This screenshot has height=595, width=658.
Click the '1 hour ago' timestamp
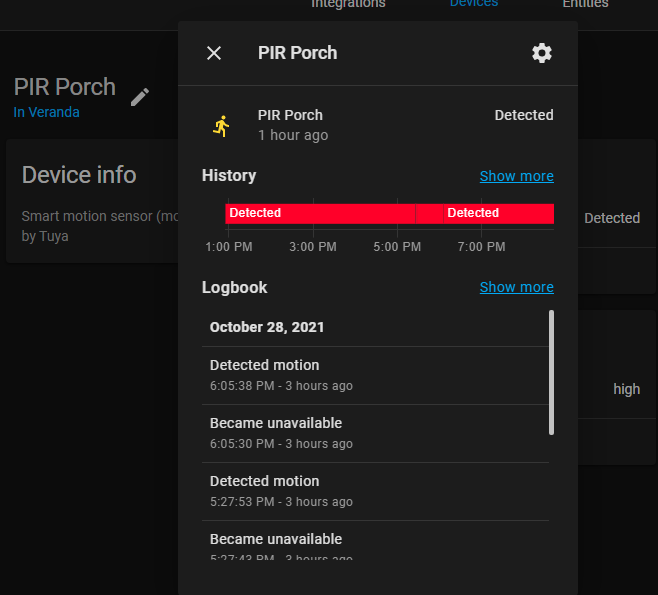[x=293, y=136]
